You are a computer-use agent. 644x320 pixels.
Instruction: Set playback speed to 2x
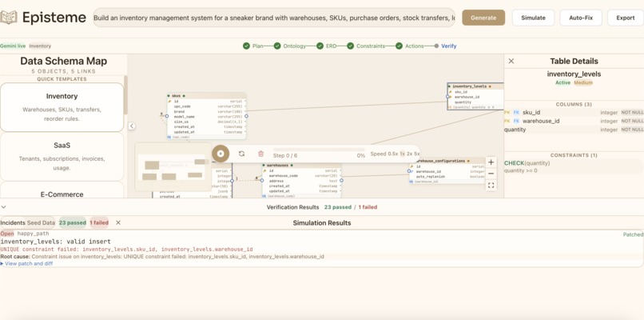click(409, 154)
